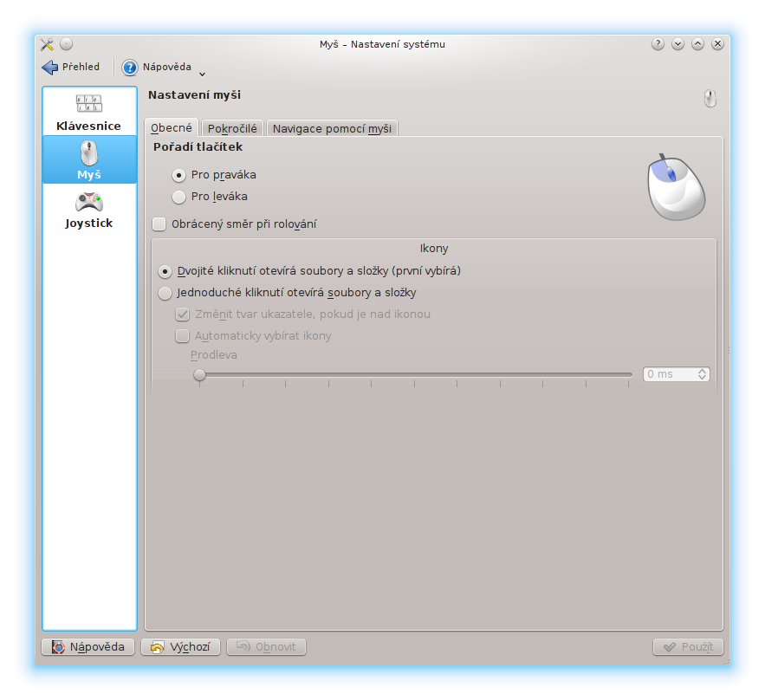Click the Obnovit reset button
The height and width of the screenshot is (700, 765).
pos(266,647)
